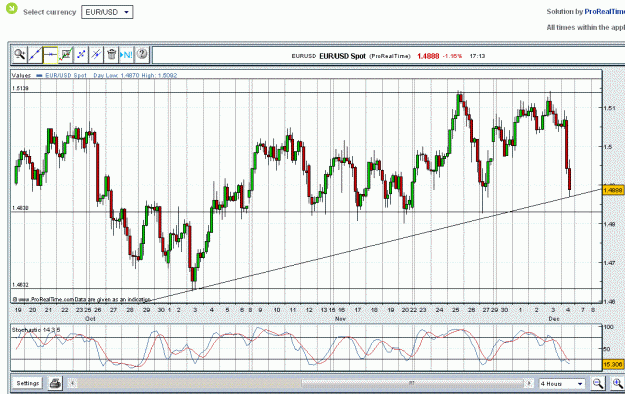Click the Nov month label on time axis

(340, 319)
